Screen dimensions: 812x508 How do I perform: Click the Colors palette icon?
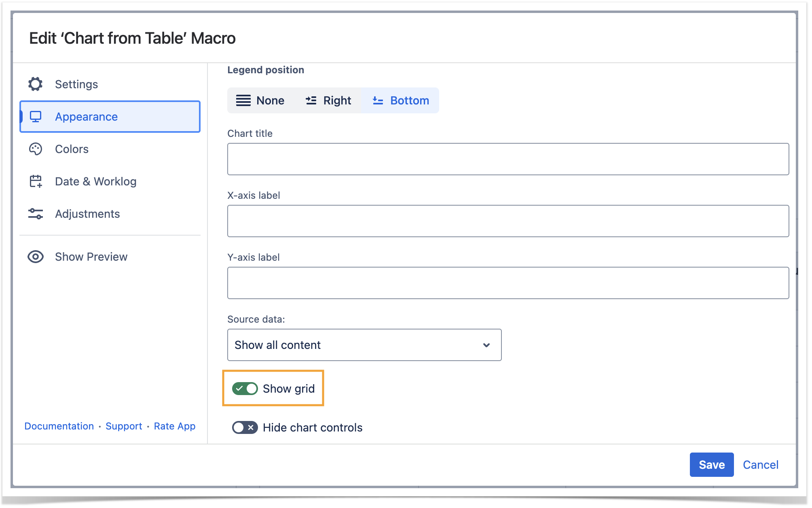(x=36, y=149)
